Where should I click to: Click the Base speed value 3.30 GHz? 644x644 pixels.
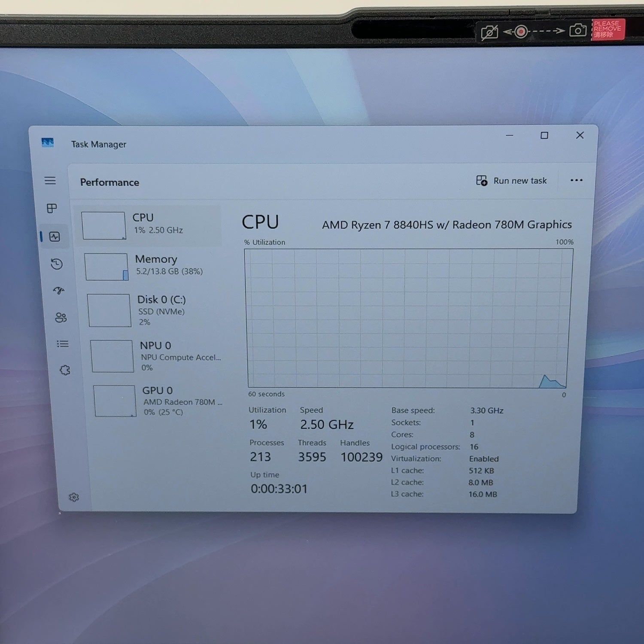pyautogui.click(x=487, y=411)
